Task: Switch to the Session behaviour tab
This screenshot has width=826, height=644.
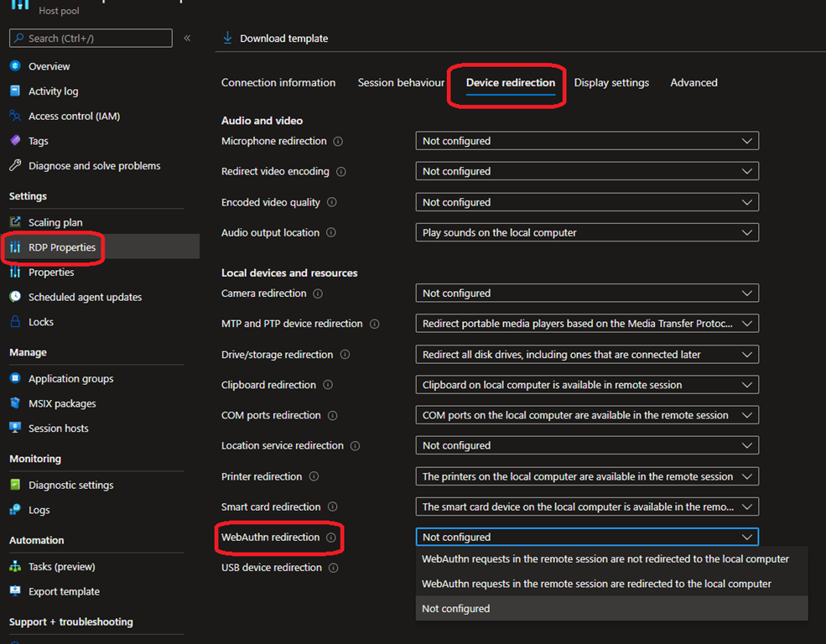Action: pos(401,83)
